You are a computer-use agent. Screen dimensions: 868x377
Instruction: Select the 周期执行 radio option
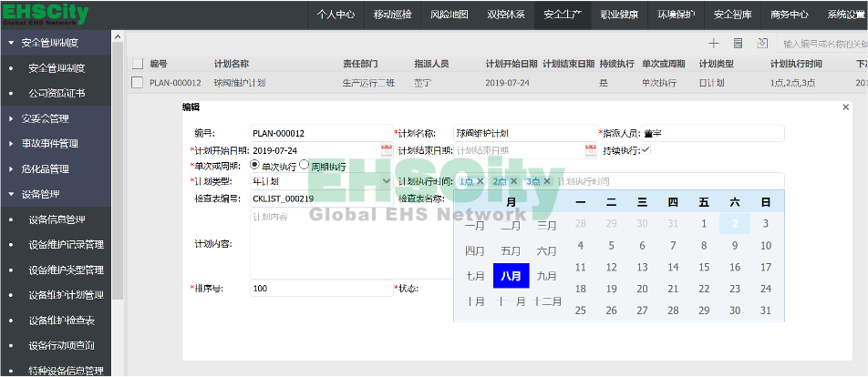[x=305, y=166]
